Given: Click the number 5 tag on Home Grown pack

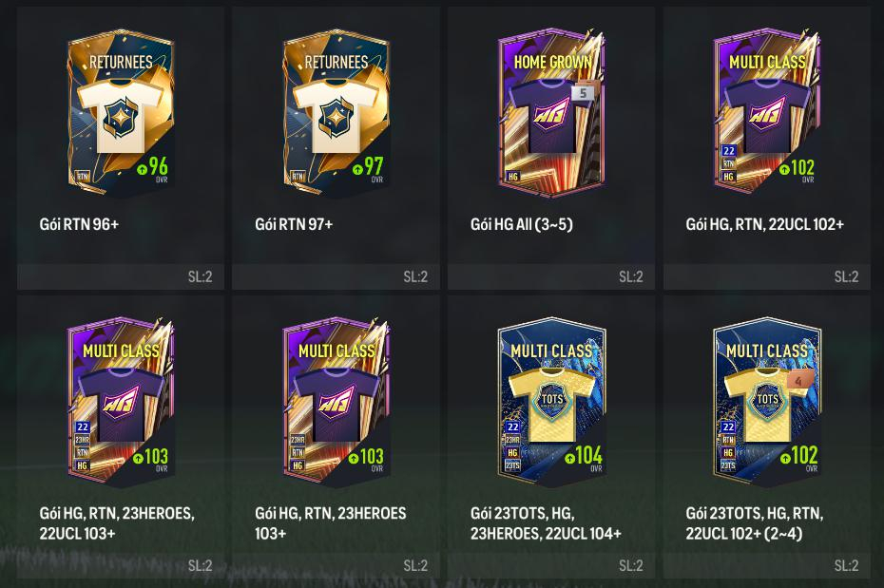Looking at the screenshot, I should 583,93.
